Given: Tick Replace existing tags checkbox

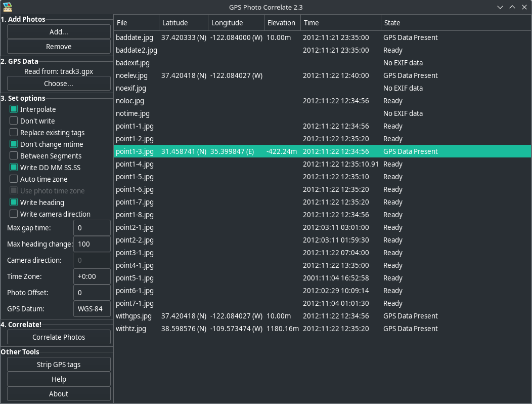Looking at the screenshot, I should tap(14, 133).
